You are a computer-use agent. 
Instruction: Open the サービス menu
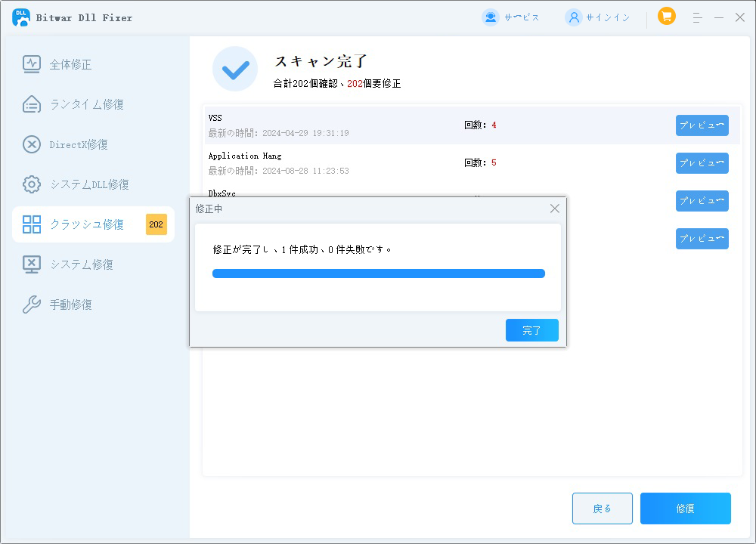point(512,16)
